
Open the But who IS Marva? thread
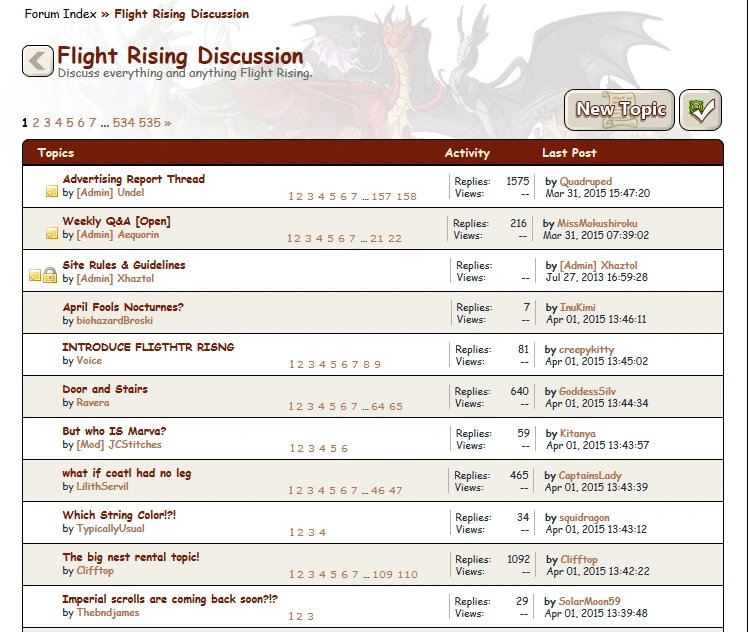[x=114, y=431]
